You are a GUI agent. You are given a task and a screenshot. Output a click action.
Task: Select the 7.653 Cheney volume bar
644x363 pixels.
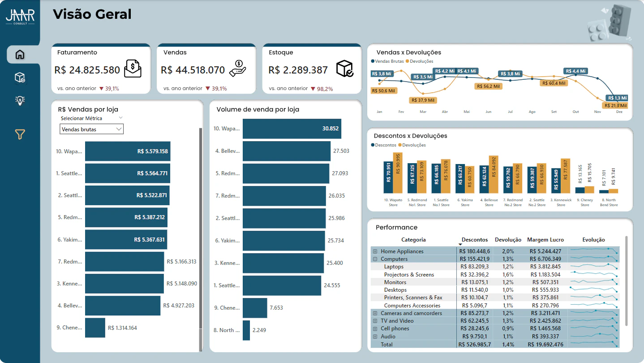point(255,308)
